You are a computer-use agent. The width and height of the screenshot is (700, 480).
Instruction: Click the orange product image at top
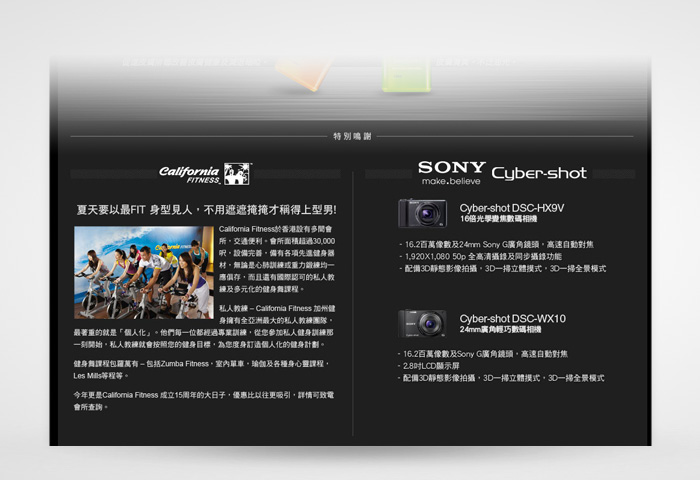point(304,74)
